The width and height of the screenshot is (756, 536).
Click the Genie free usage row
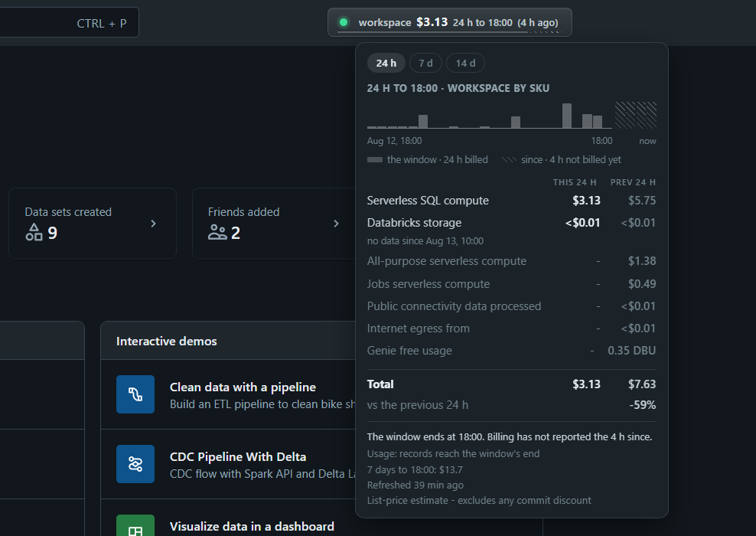click(511, 350)
